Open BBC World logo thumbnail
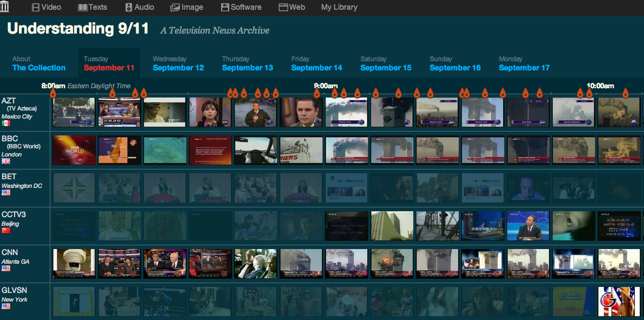644x320 pixels. pyautogui.click(x=74, y=150)
